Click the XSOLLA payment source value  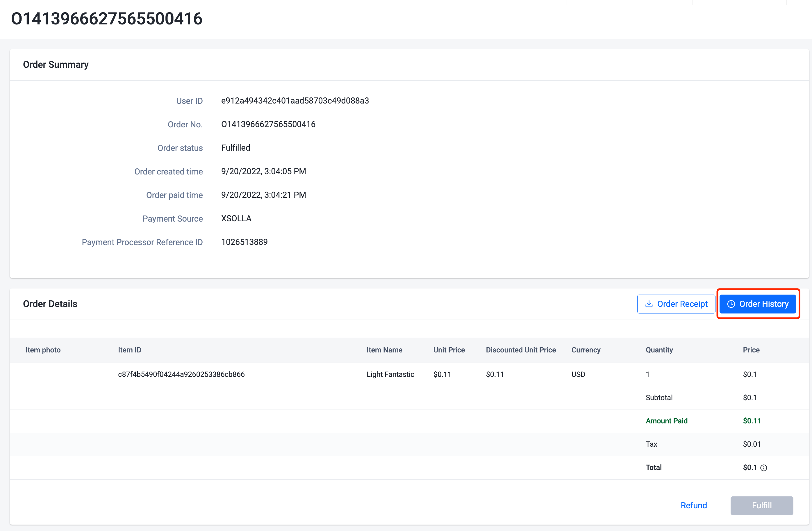[236, 218]
